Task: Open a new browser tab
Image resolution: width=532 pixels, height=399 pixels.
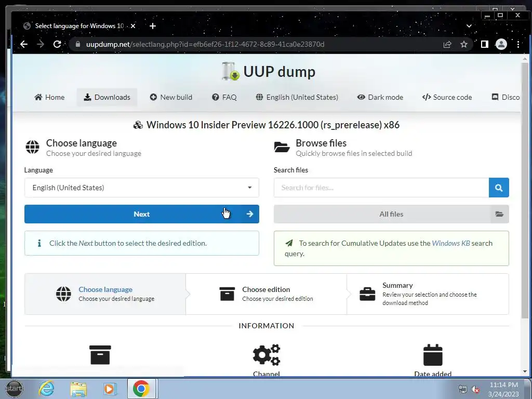Action: click(153, 26)
